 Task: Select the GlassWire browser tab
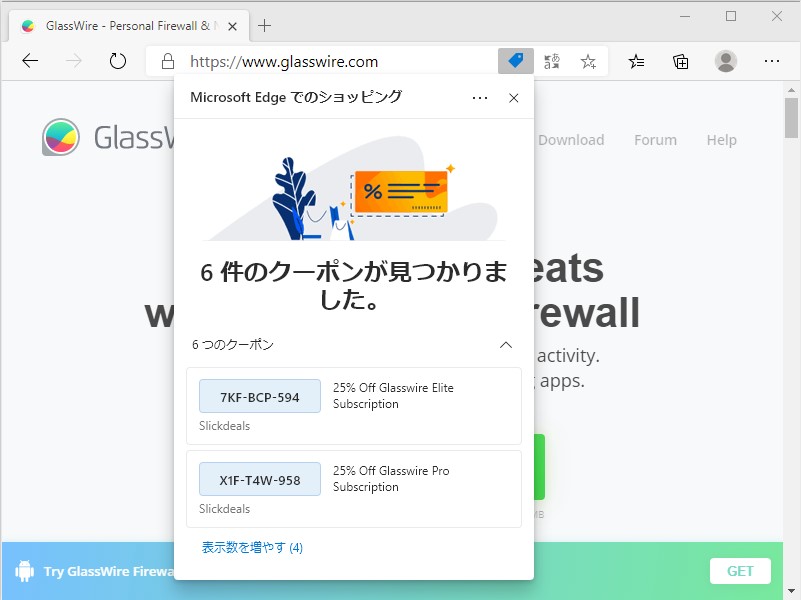(x=120, y=24)
